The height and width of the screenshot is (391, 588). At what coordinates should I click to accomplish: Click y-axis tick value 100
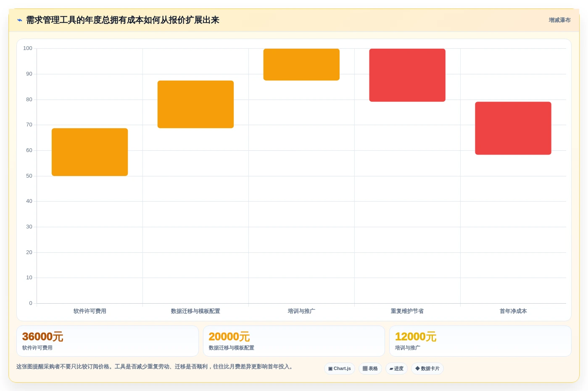coord(28,48)
